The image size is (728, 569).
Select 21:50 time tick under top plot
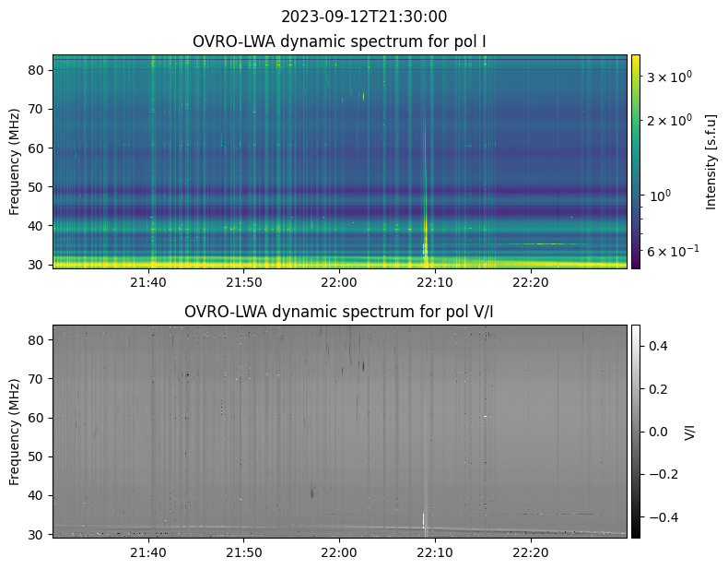(243, 281)
